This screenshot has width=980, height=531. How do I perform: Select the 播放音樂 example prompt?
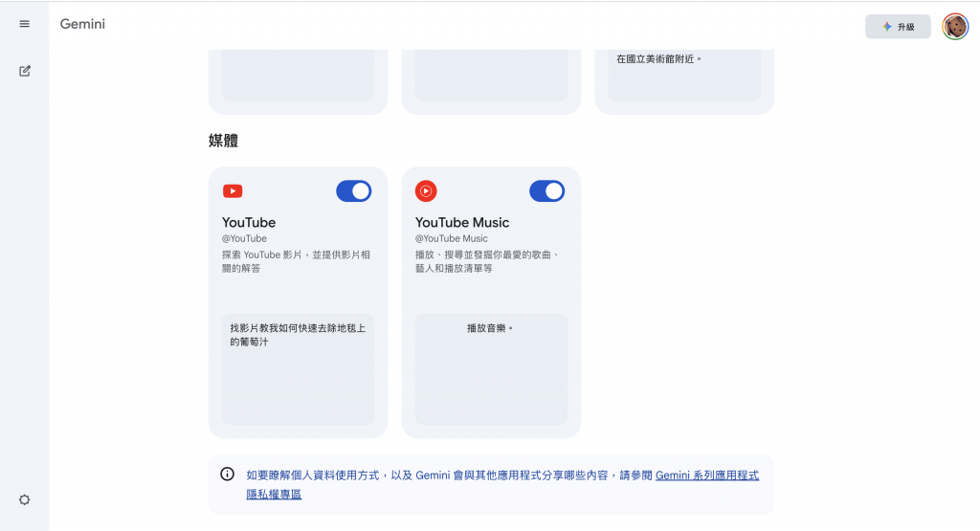coord(491,368)
